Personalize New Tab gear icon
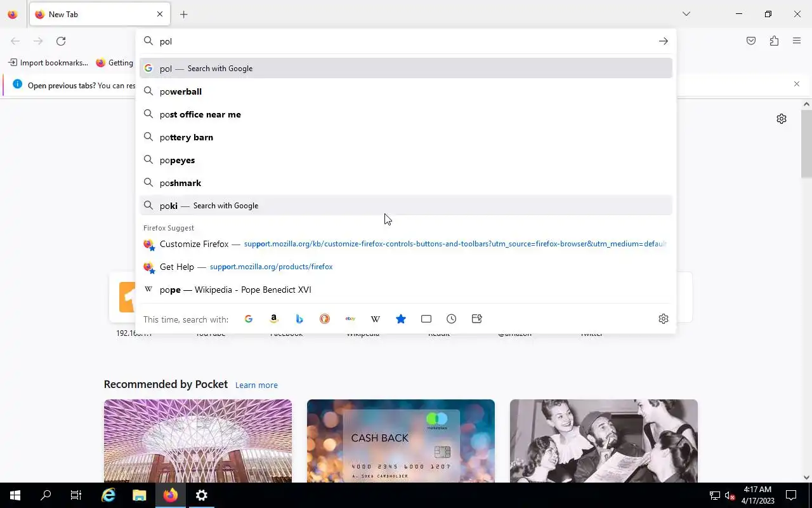This screenshot has width=812, height=508. pyautogui.click(x=782, y=119)
